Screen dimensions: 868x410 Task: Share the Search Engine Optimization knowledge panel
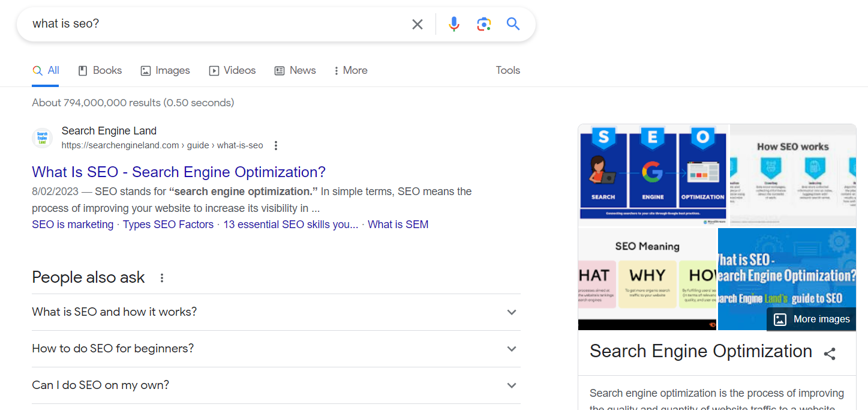[x=830, y=354]
